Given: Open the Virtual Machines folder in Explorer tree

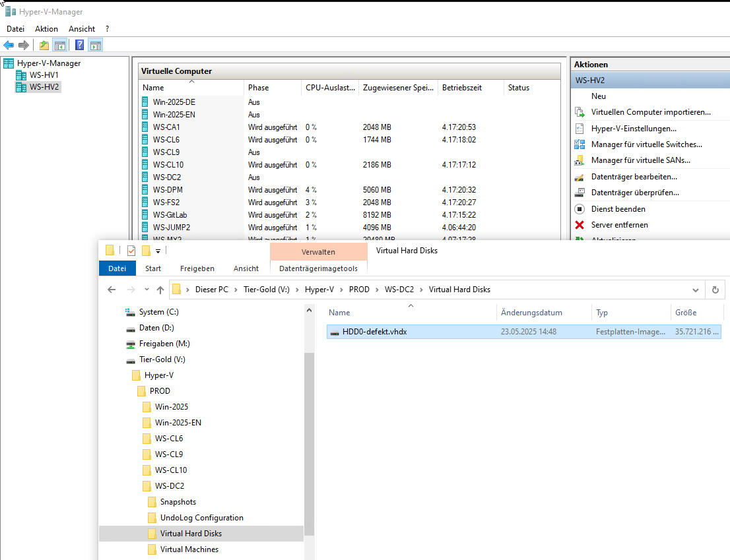Looking at the screenshot, I should coord(189,549).
